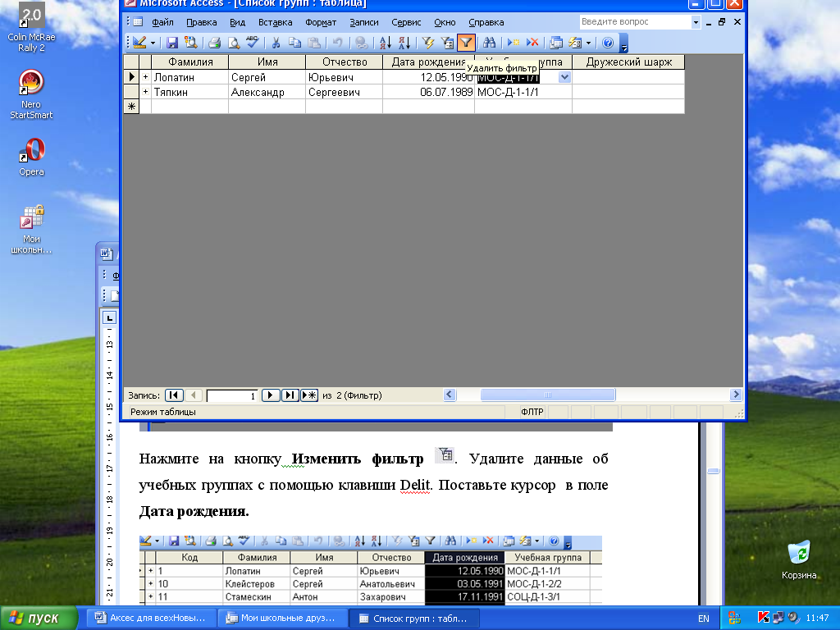840x630 pixels.
Task: Go to last record navigation button
Action: [x=290, y=395]
